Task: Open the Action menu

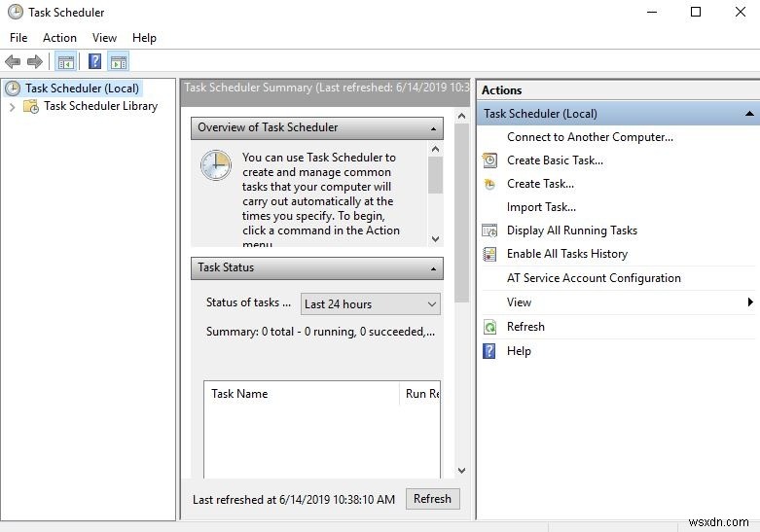Action: pyautogui.click(x=59, y=38)
